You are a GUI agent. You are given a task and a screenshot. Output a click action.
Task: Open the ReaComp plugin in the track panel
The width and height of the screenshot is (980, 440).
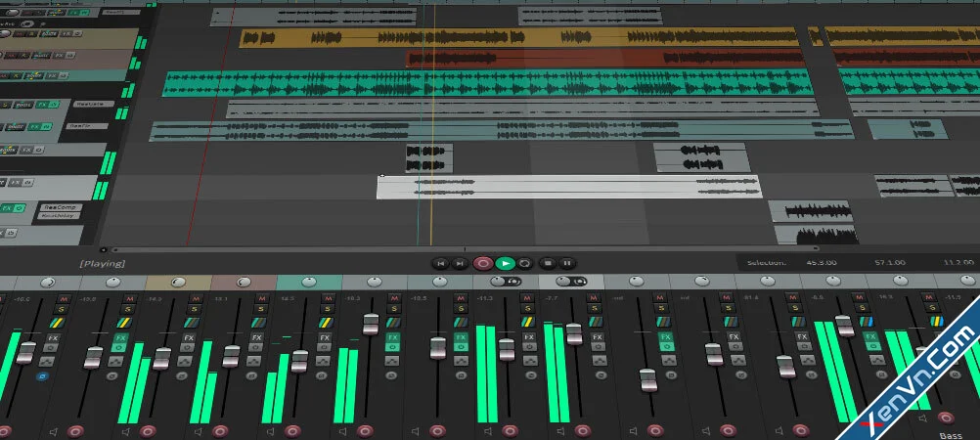click(59, 207)
